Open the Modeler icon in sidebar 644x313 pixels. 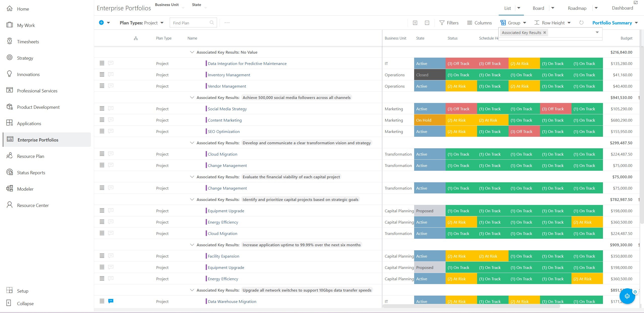click(x=10, y=189)
